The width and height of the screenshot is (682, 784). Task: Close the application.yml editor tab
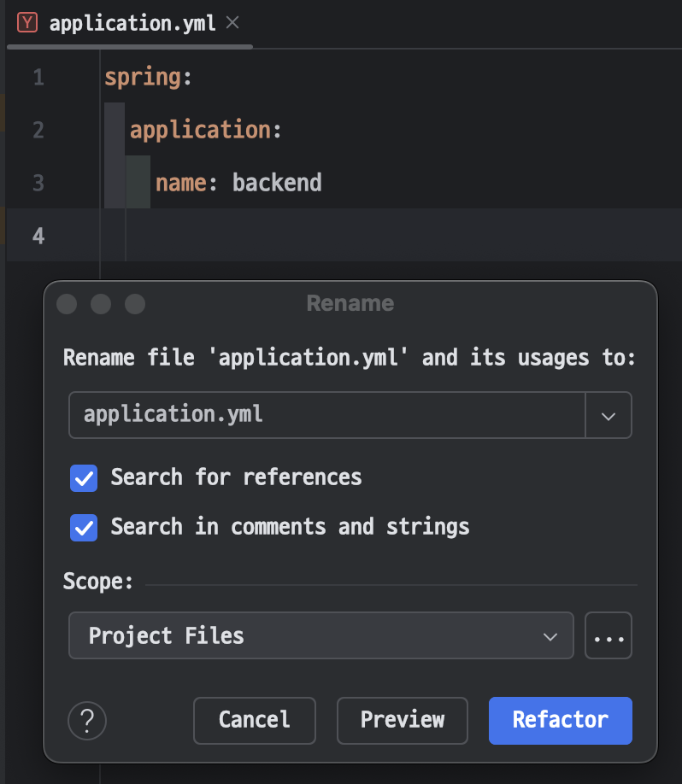coord(232,23)
